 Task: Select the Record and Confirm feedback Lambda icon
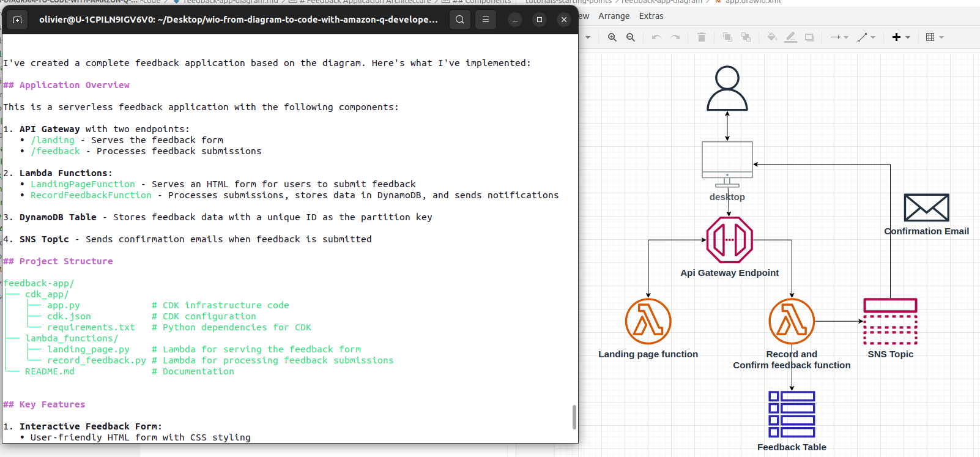coord(792,321)
